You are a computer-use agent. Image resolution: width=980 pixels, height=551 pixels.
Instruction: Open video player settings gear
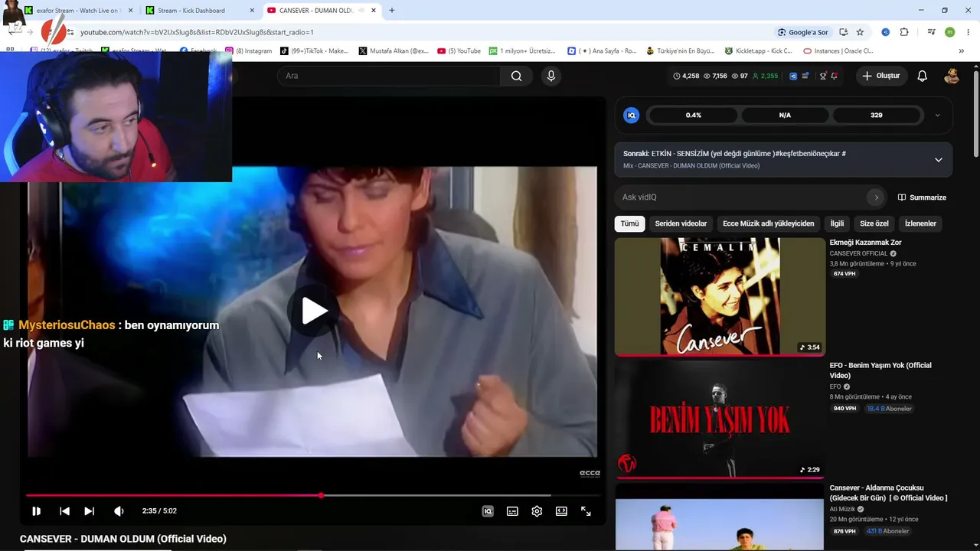[537, 511]
